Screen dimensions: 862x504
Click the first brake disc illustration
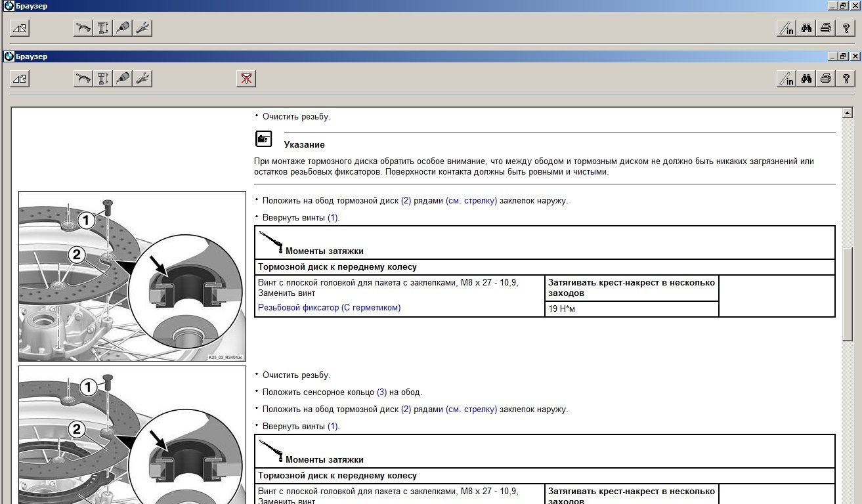coord(131,276)
